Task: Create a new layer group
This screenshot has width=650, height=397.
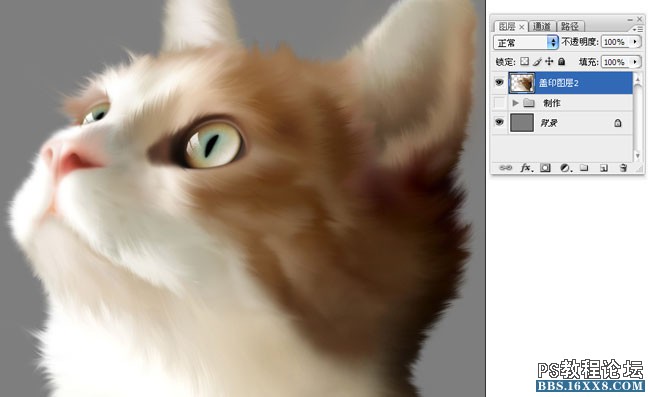Action: [x=584, y=168]
